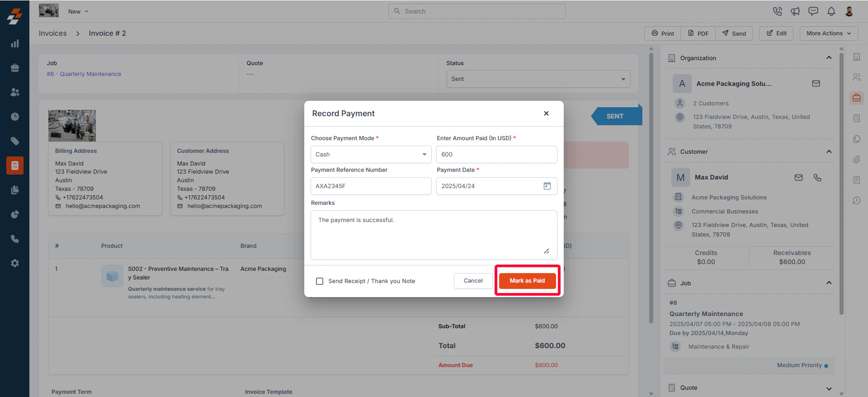Email Max David via envelope icon
The height and width of the screenshot is (397, 868).
799,178
